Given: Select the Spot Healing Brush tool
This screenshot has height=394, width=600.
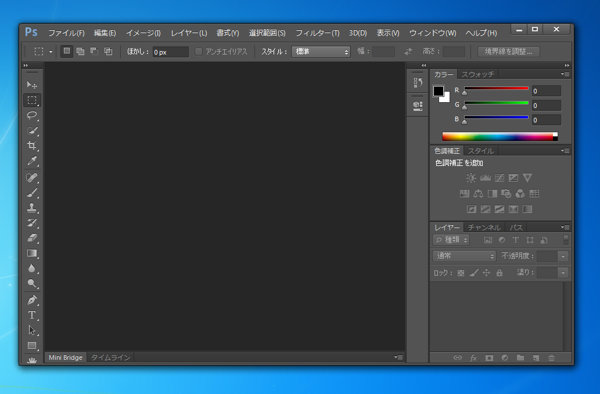Looking at the screenshot, I should pos(32,177).
